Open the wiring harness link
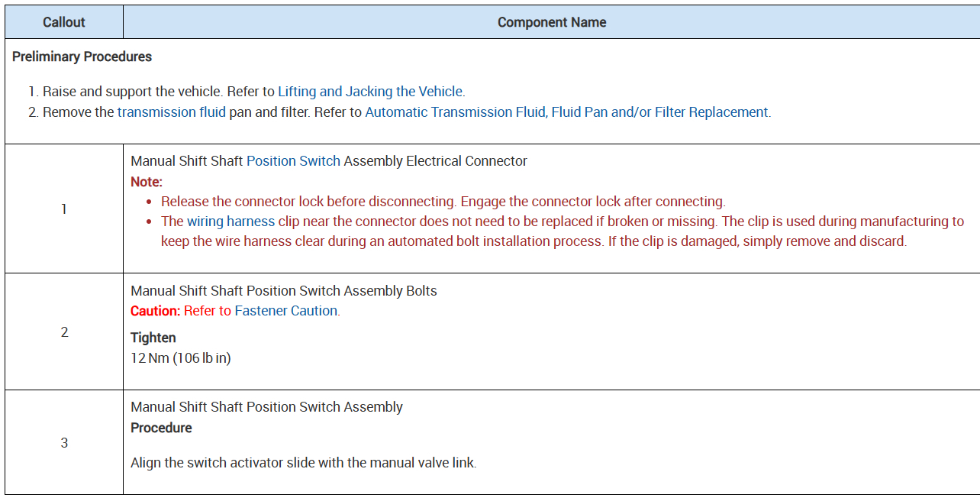The height and width of the screenshot is (498, 980). pos(230,222)
